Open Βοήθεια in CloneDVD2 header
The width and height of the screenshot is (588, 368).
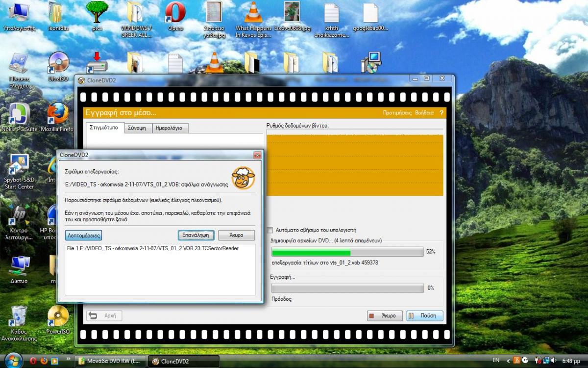[424, 113]
